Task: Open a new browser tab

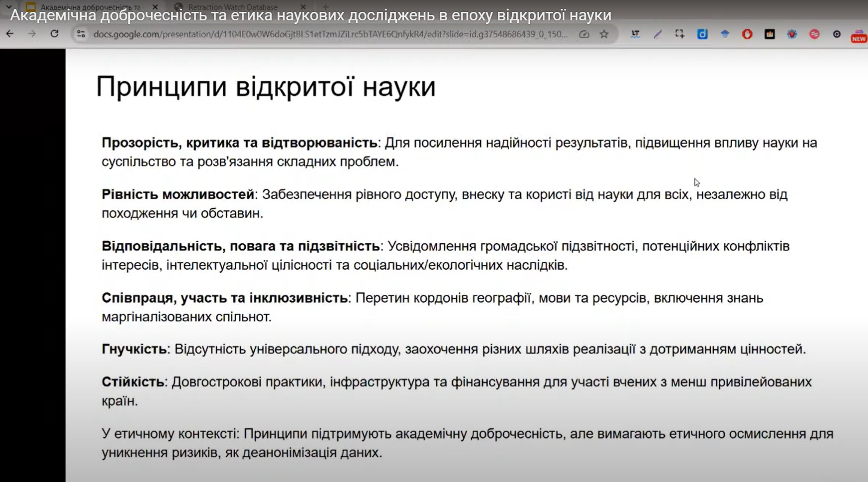Action: coord(326,7)
